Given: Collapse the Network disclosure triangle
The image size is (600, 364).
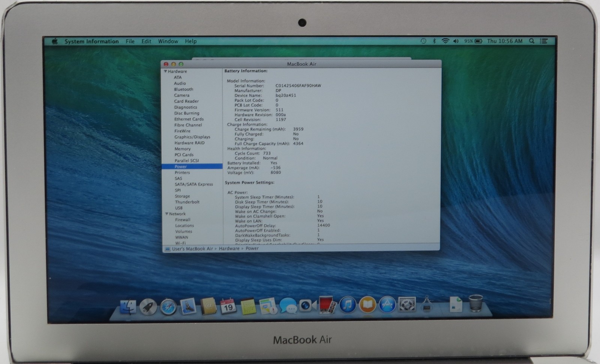Looking at the screenshot, I should pos(167,214).
